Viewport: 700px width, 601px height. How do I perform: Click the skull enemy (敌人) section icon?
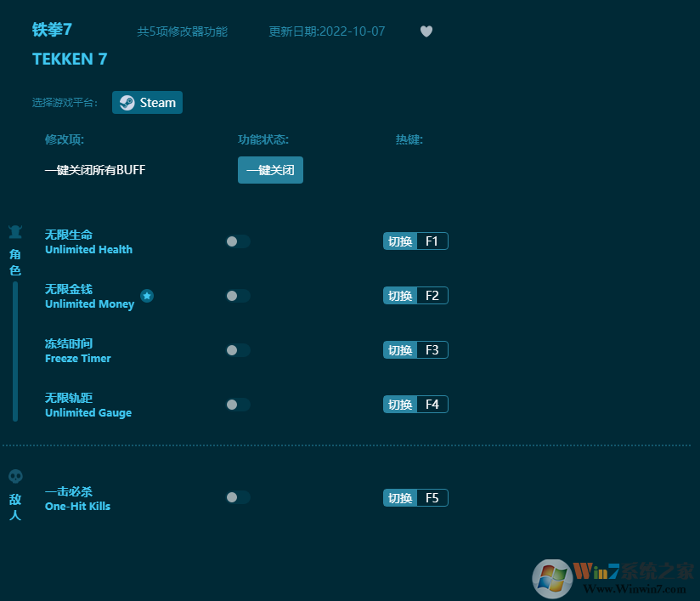pyautogui.click(x=15, y=476)
